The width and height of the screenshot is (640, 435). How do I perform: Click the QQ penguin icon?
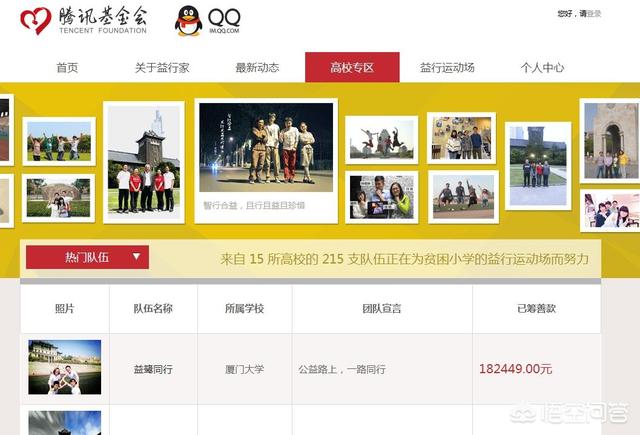[188, 20]
